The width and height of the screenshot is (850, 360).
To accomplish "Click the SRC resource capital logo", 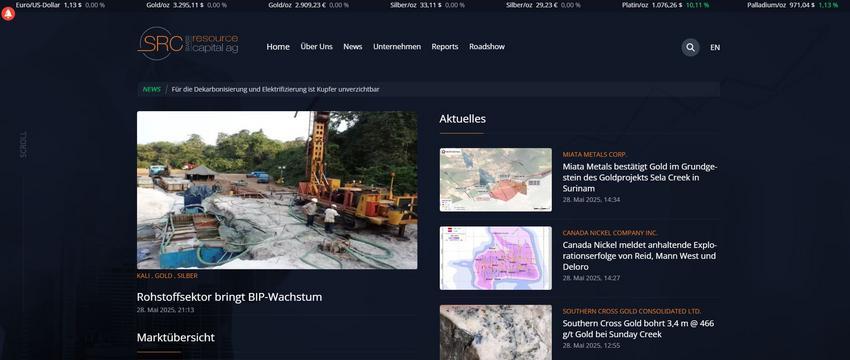I will [188, 43].
